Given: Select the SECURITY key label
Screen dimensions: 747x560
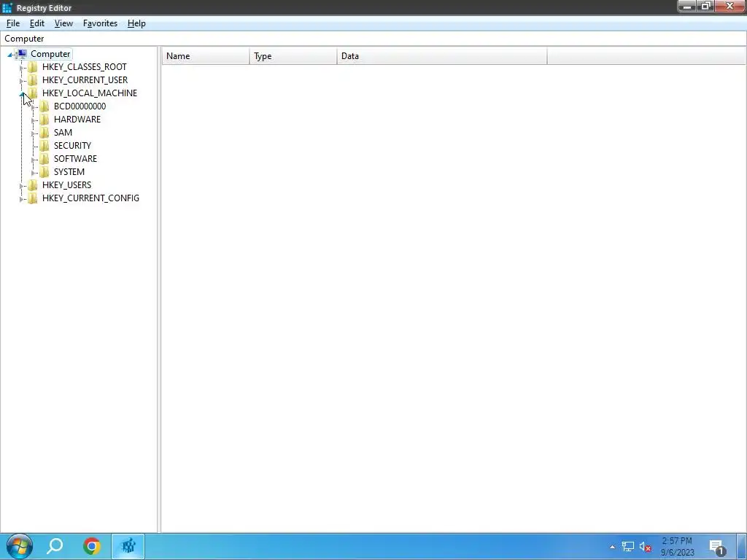Looking at the screenshot, I should click(72, 146).
